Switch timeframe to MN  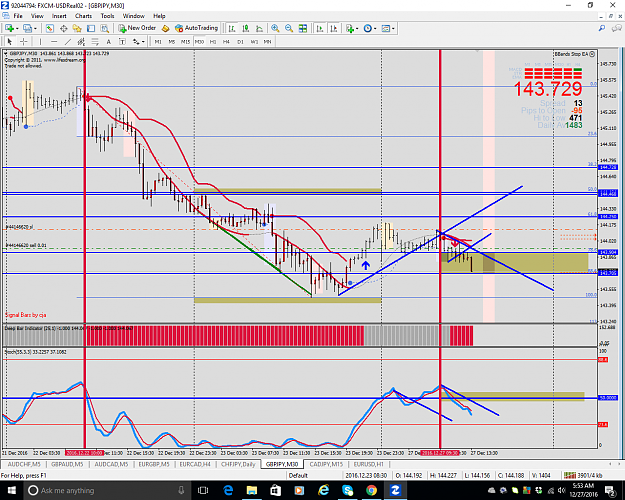pyautogui.click(x=267, y=41)
